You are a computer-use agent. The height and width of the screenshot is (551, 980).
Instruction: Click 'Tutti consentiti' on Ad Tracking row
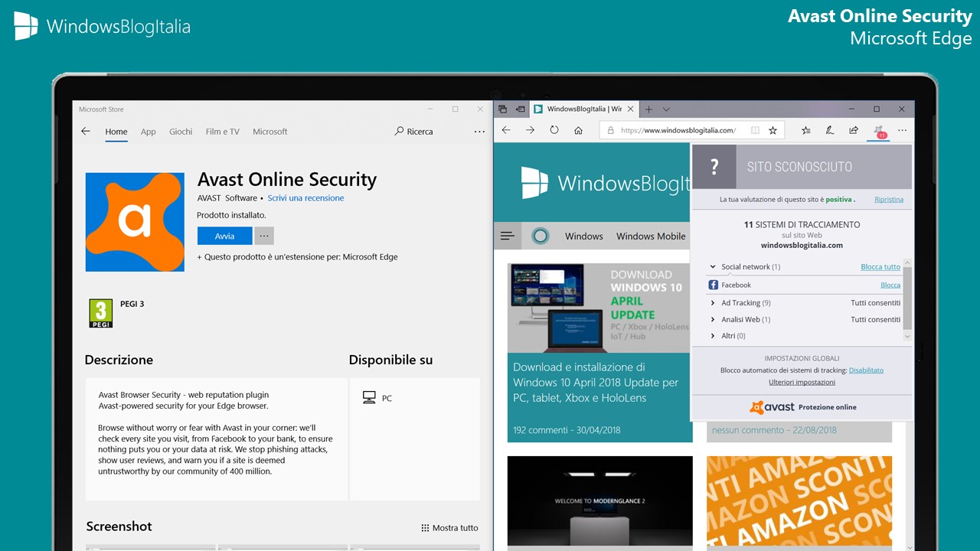[x=876, y=303]
